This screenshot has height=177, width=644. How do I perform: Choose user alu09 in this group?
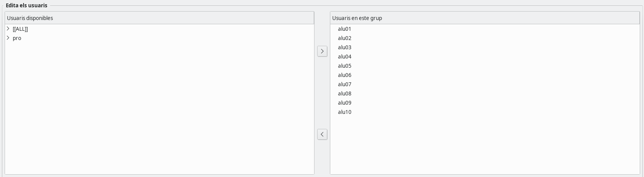(345, 103)
